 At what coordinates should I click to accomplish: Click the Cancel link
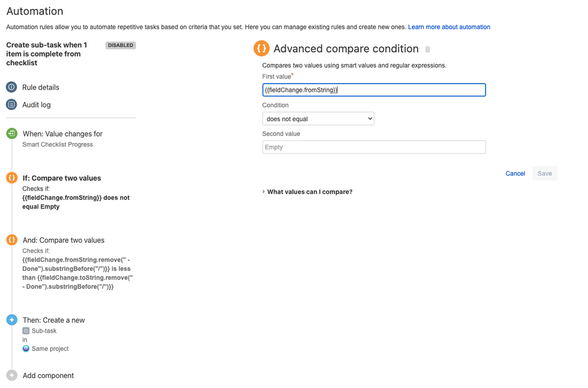[516, 174]
